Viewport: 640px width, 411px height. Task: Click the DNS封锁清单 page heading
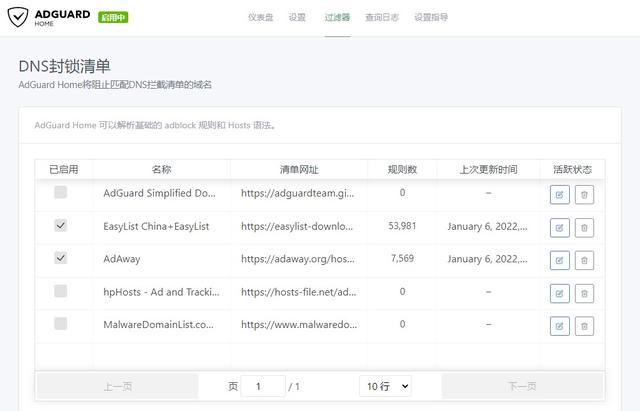(x=64, y=66)
